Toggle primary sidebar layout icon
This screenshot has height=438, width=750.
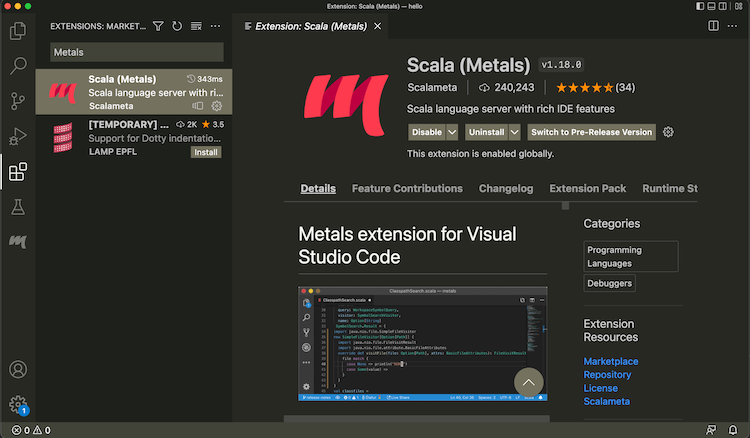(x=700, y=6)
